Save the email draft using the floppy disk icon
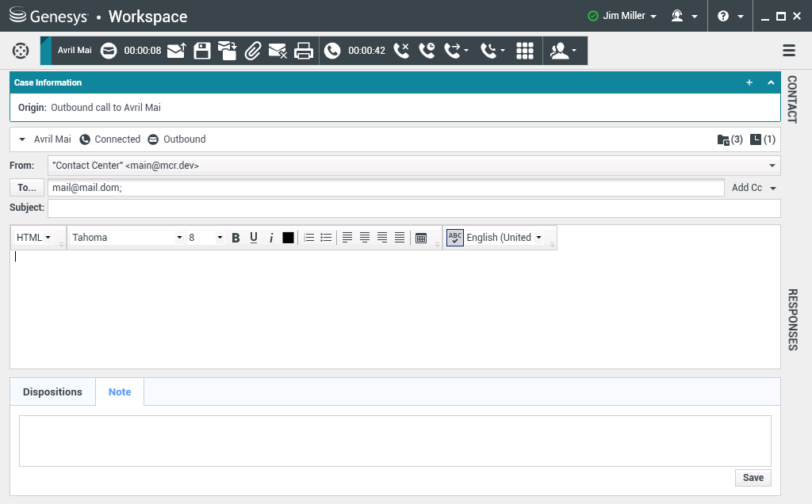 (202, 51)
